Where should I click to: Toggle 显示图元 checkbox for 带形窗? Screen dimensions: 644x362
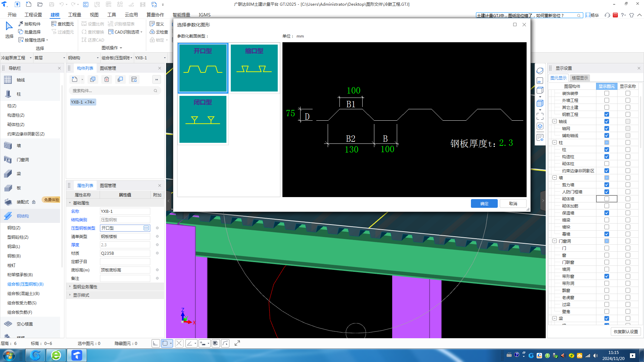(x=606, y=276)
